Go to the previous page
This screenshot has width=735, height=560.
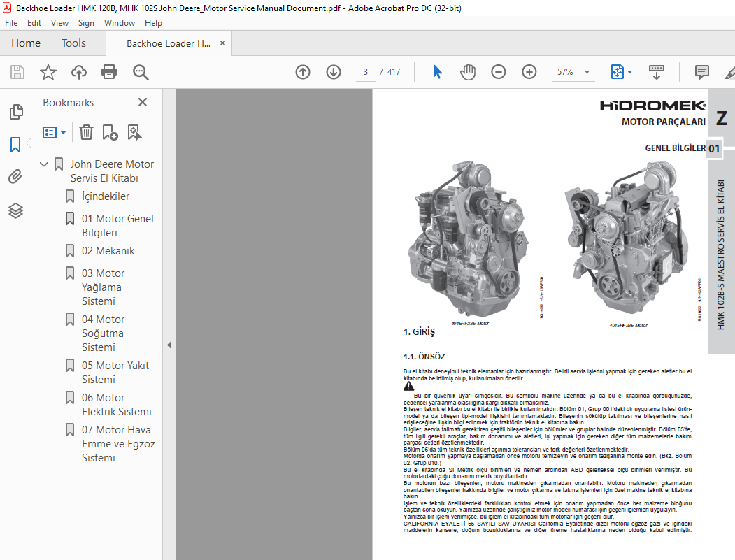303,72
